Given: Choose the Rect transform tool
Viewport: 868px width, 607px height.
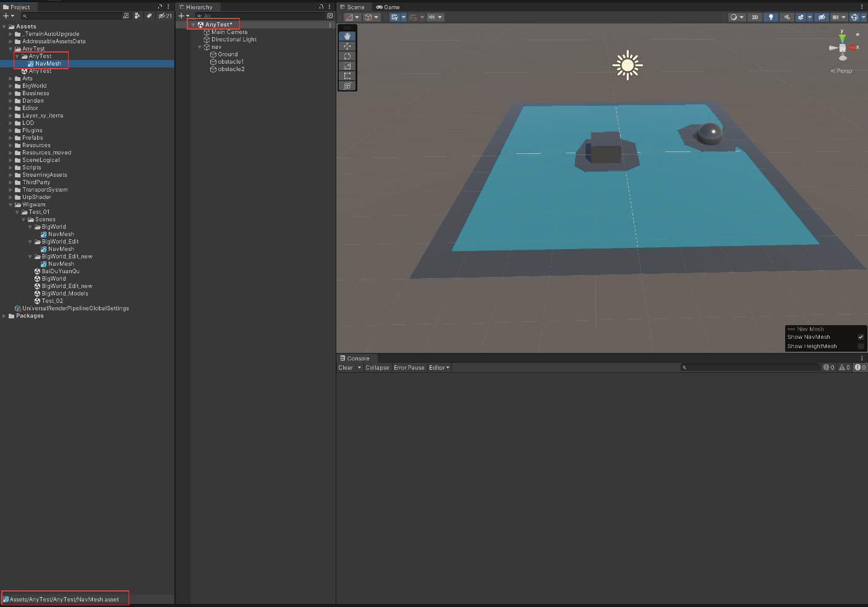Looking at the screenshot, I should [x=347, y=75].
